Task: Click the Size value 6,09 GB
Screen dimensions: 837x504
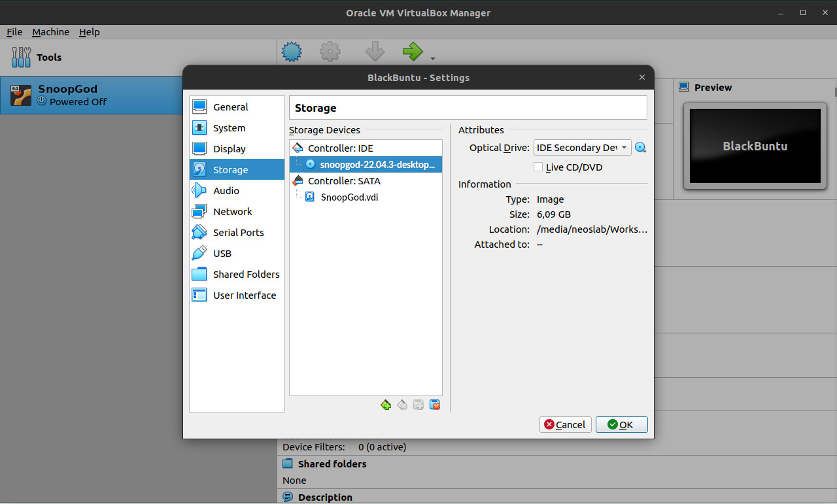Action: [554, 214]
